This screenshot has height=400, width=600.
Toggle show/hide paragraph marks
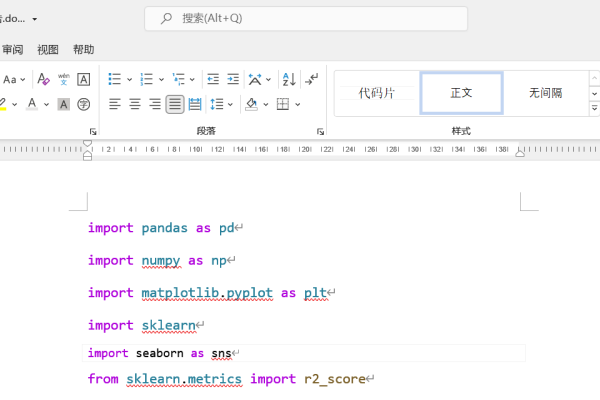pyautogui.click(x=312, y=79)
